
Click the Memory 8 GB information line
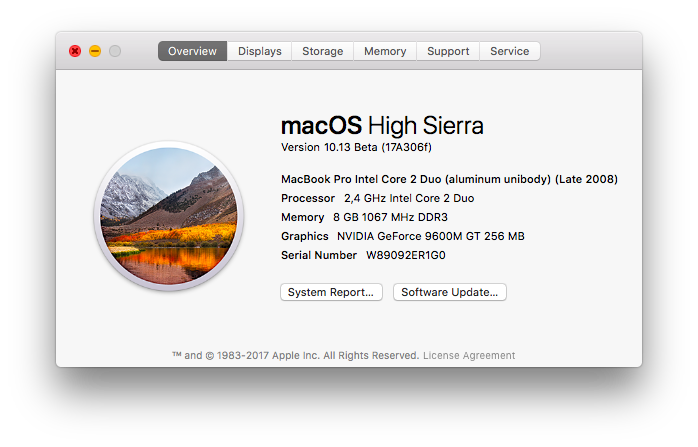point(364,217)
